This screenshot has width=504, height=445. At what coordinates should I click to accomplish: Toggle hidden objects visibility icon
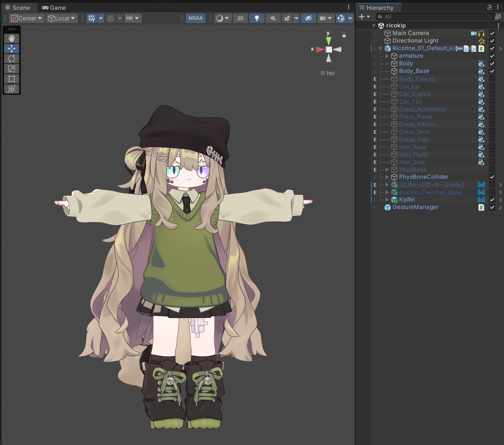(308, 18)
